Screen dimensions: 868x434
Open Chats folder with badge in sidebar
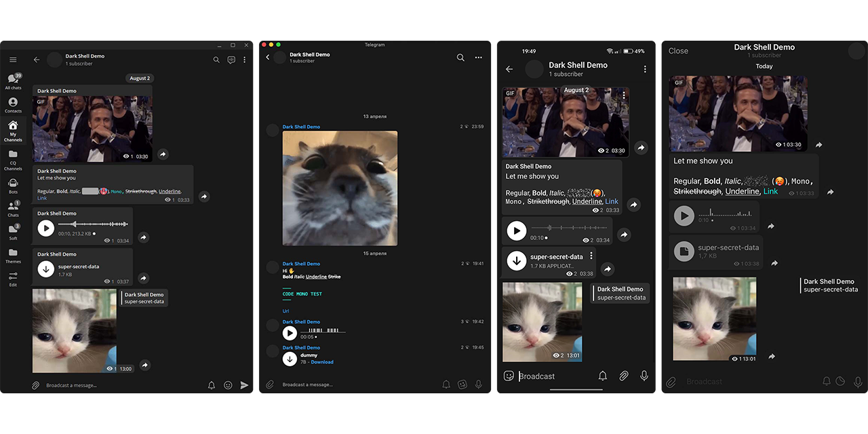[x=13, y=208]
